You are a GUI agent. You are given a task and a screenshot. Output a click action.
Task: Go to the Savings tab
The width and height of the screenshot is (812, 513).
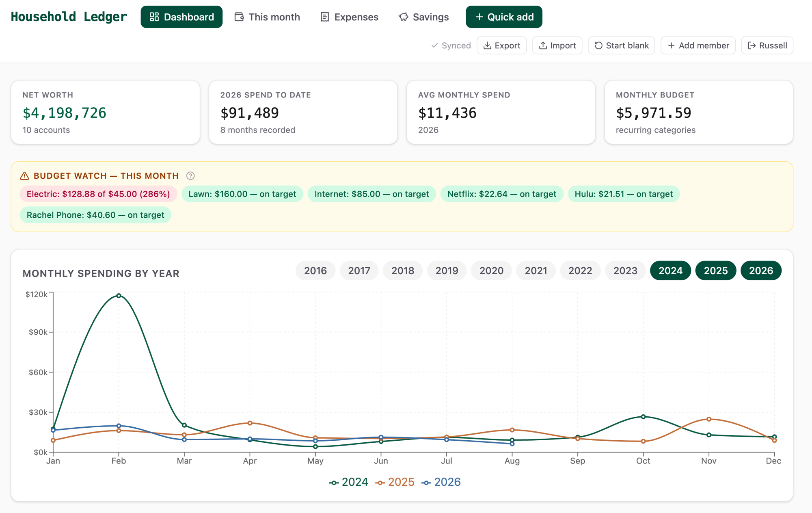[424, 17]
